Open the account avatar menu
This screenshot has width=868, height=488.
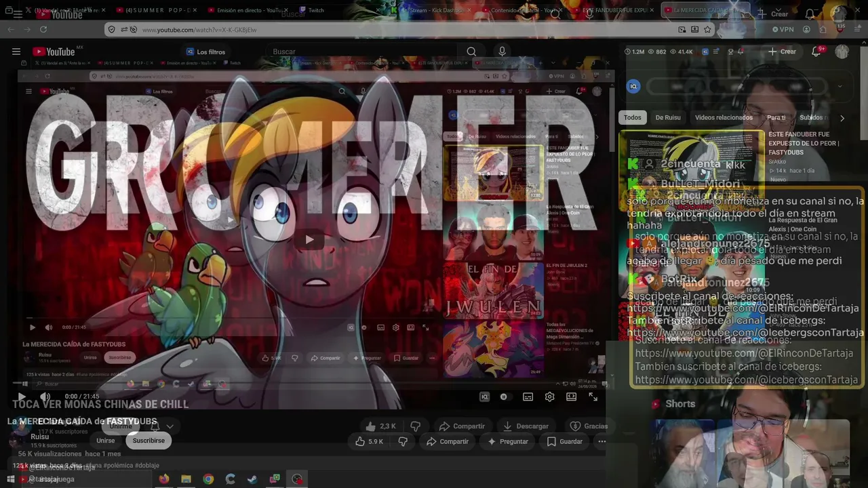[842, 52]
